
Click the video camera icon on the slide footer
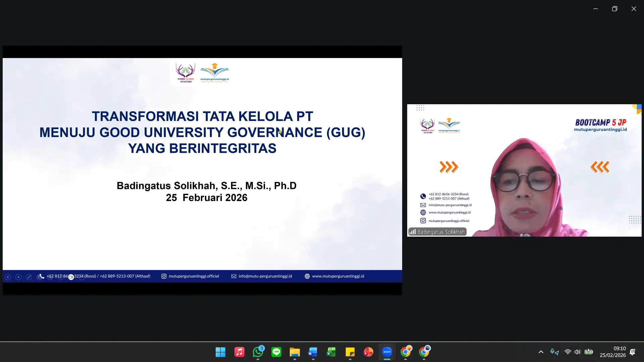(x=71, y=277)
